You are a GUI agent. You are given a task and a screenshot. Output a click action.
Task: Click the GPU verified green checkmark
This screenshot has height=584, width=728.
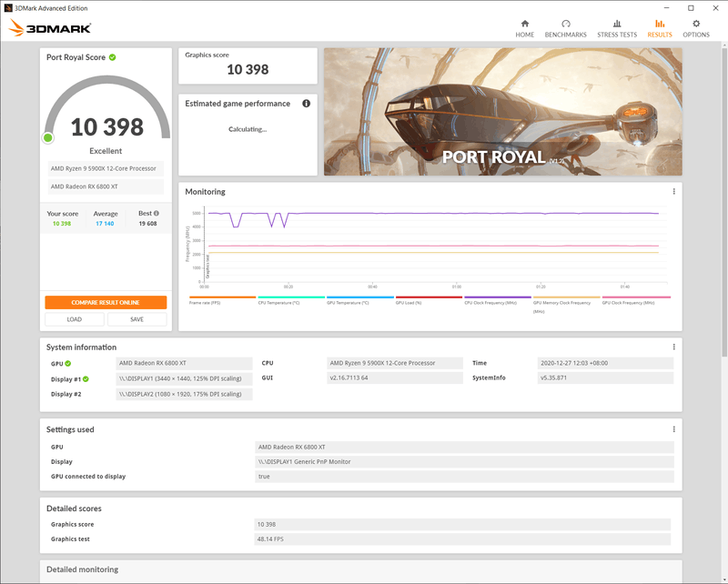[x=68, y=364]
